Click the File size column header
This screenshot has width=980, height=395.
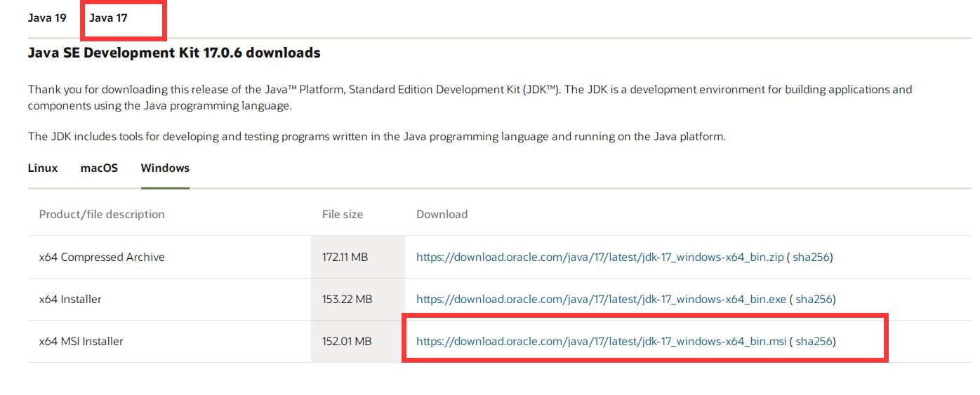pyautogui.click(x=343, y=214)
